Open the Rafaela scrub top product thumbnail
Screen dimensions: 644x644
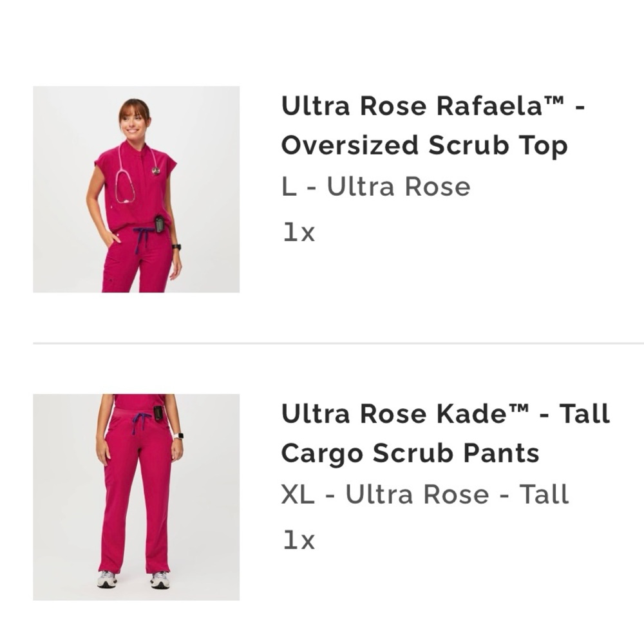click(136, 189)
